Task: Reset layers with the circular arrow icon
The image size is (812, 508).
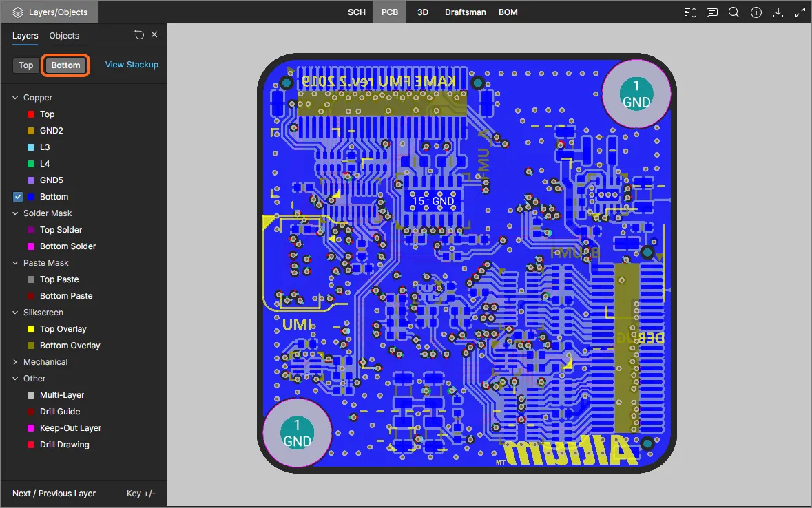Action: point(139,34)
